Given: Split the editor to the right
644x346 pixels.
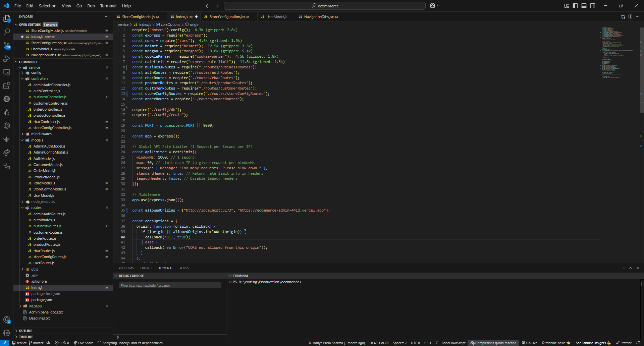Looking at the screenshot, I should tap(630, 16).
